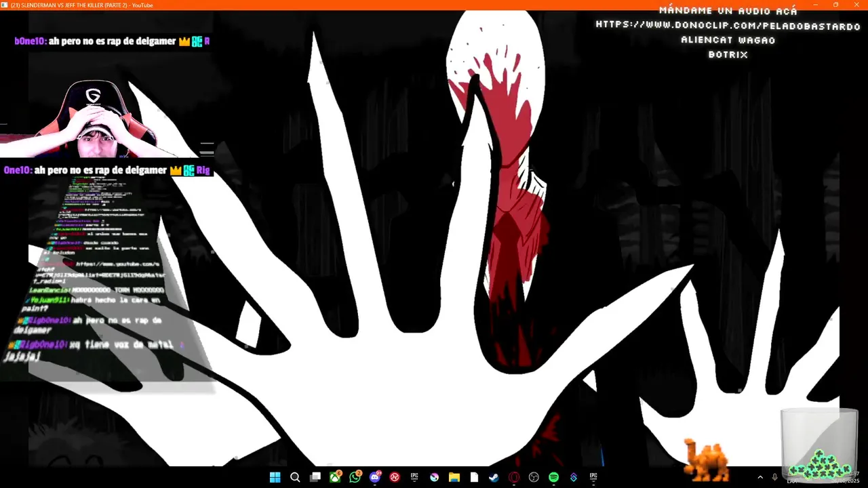The height and width of the screenshot is (488, 868).
Task: Open the second Epic Games icon beside the purple S icon
Action: [593, 477]
